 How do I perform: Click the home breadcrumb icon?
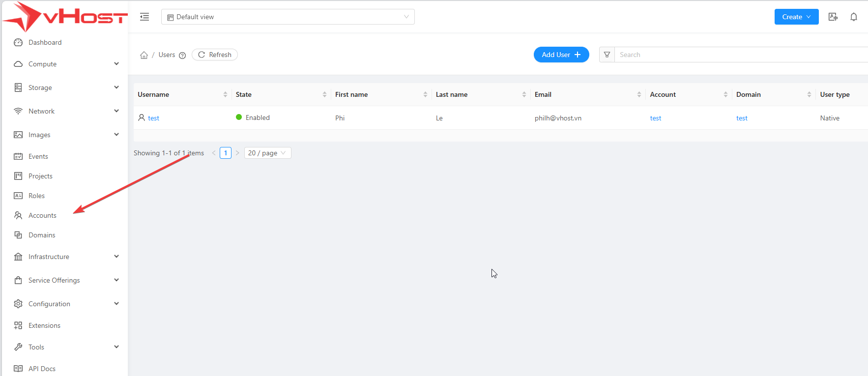(144, 55)
